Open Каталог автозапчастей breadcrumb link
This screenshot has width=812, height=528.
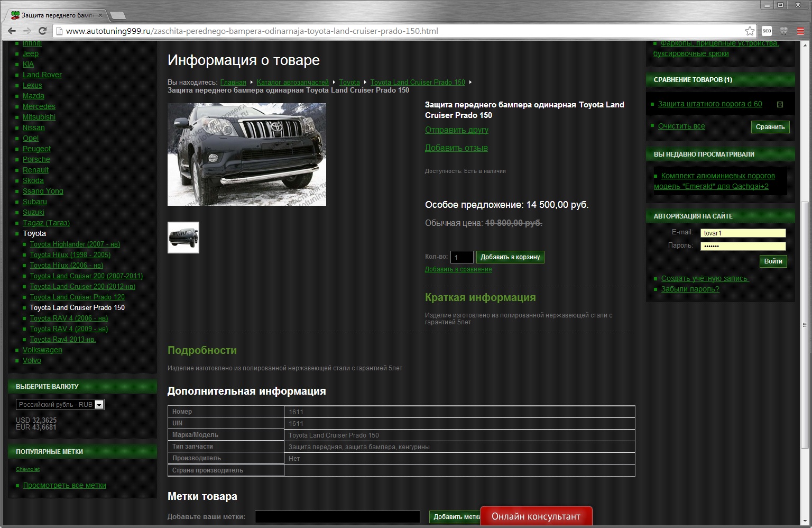pos(292,82)
